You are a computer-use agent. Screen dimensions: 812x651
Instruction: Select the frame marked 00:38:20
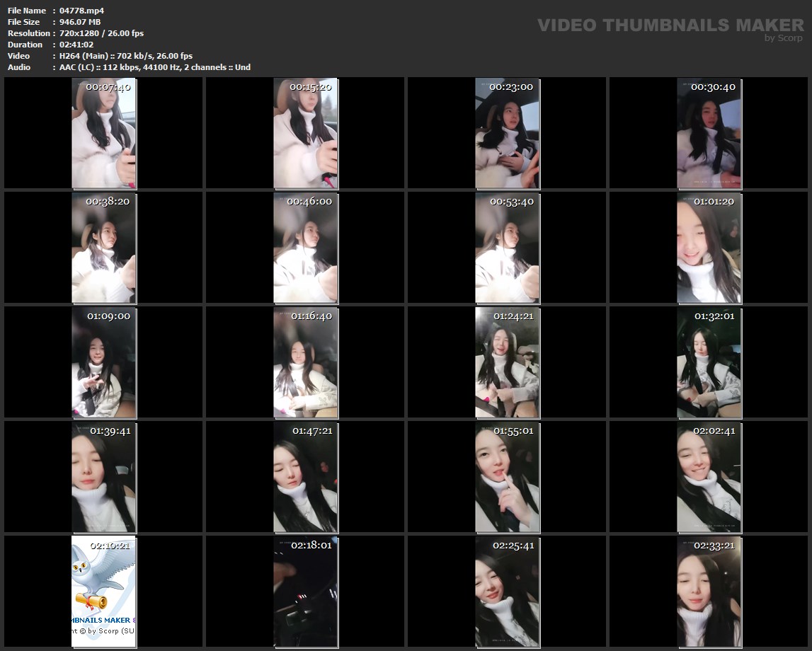(104, 248)
